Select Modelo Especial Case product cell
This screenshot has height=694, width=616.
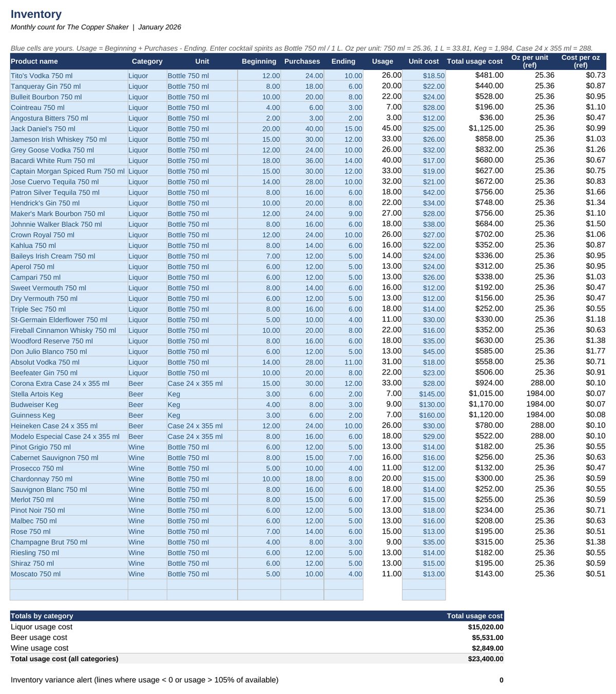(x=69, y=437)
